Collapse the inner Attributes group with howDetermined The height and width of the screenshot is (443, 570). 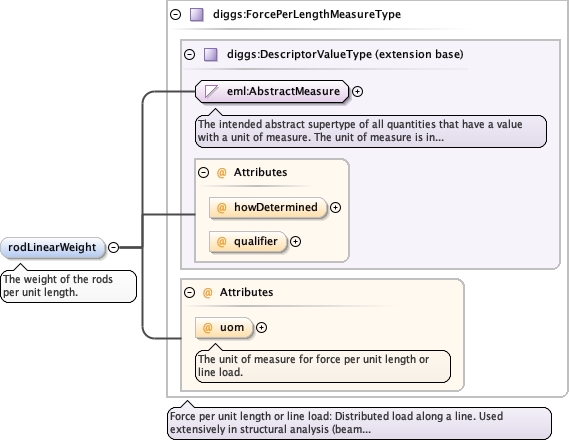[204, 172]
